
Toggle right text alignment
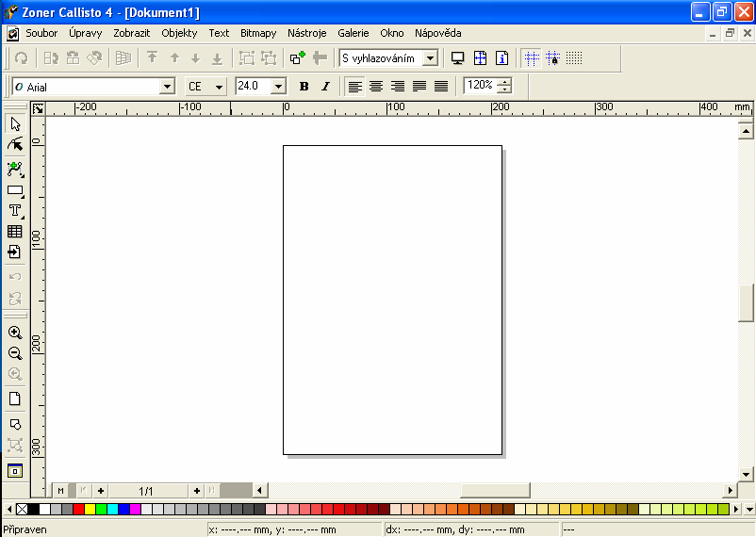pos(398,87)
